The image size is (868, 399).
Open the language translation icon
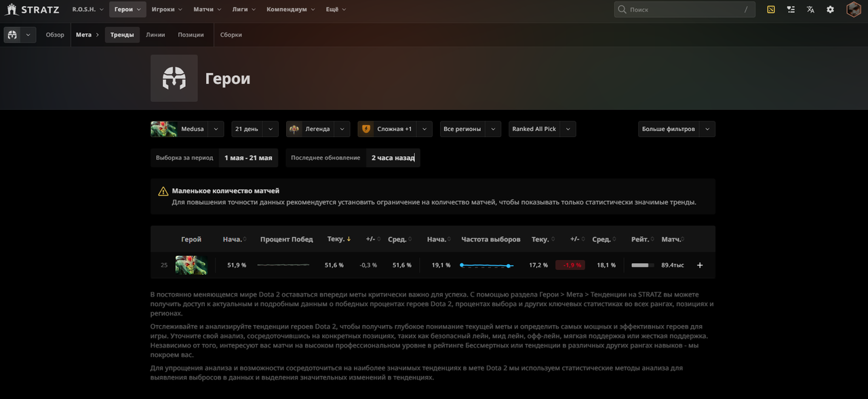pyautogui.click(x=810, y=9)
